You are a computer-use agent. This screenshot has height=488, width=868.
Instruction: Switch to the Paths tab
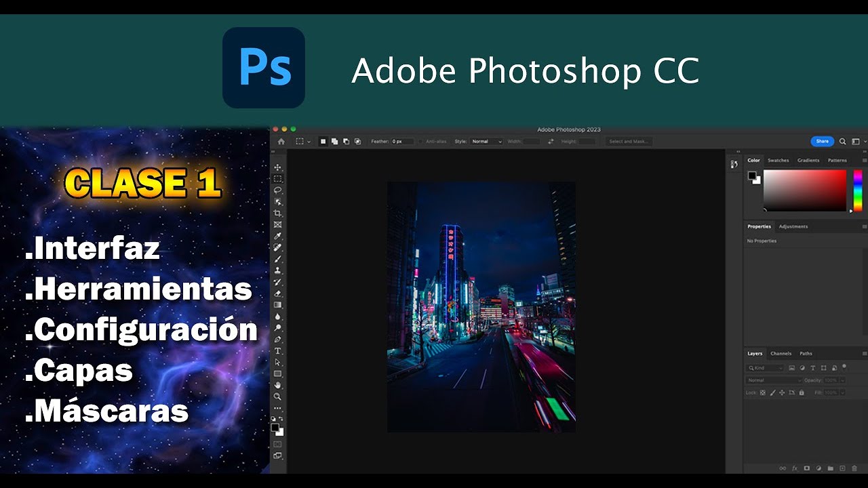coord(806,353)
